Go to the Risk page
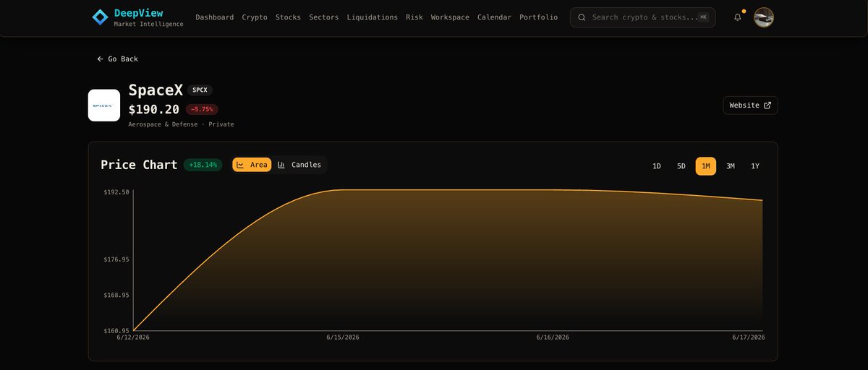This screenshot has height=370, width=868. [x=414, y=17]
